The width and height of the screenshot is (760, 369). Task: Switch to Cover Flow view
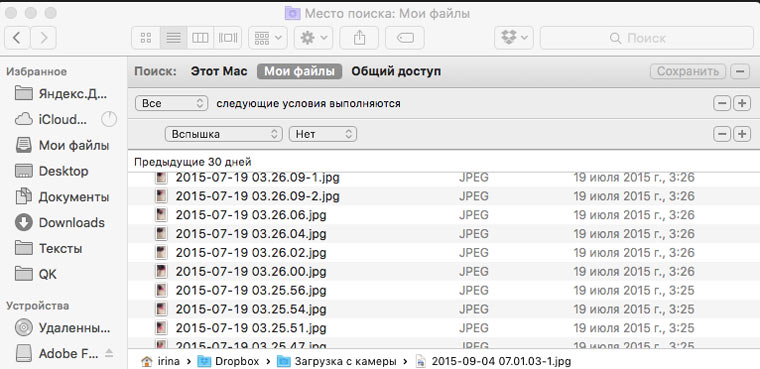228,38
